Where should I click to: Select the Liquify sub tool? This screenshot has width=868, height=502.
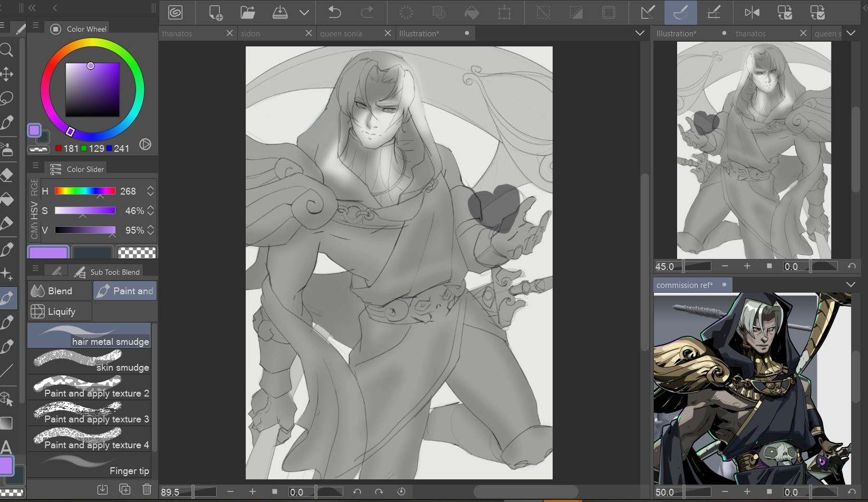coord(60,311)
